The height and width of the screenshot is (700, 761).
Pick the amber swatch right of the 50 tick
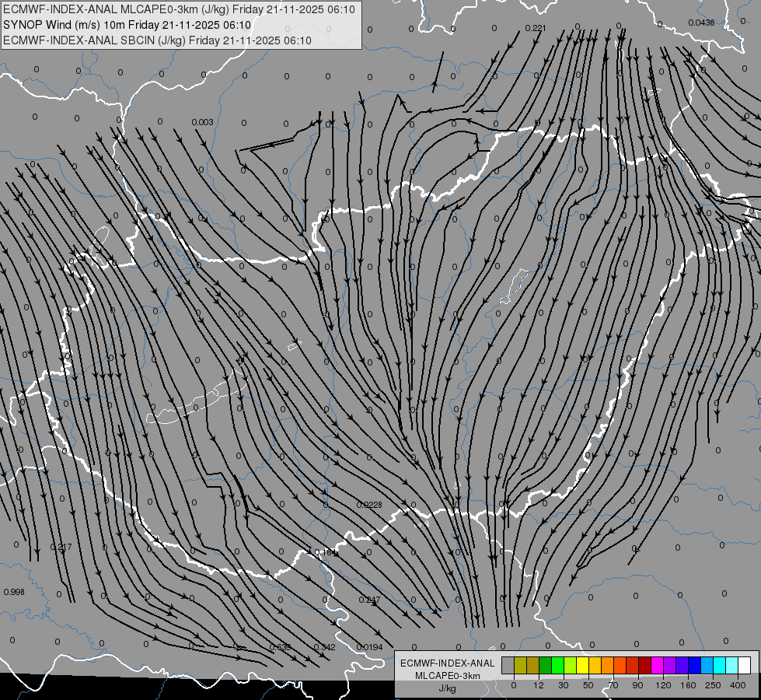(595, 665)
